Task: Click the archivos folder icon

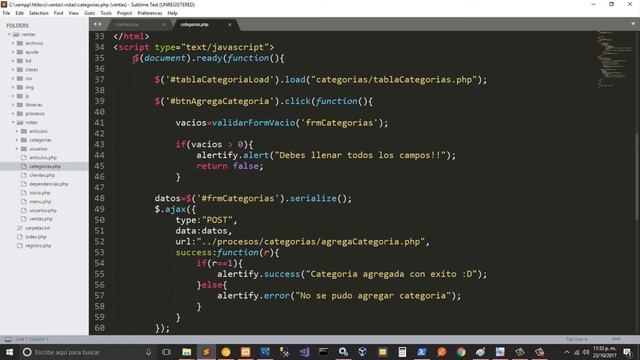Action: [20, 43]
